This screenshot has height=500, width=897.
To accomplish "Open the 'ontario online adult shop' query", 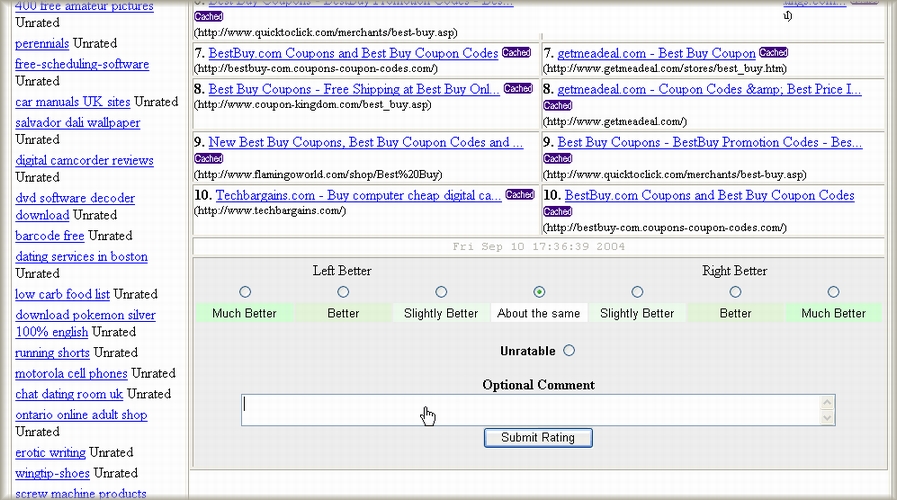I will point(81,414).
